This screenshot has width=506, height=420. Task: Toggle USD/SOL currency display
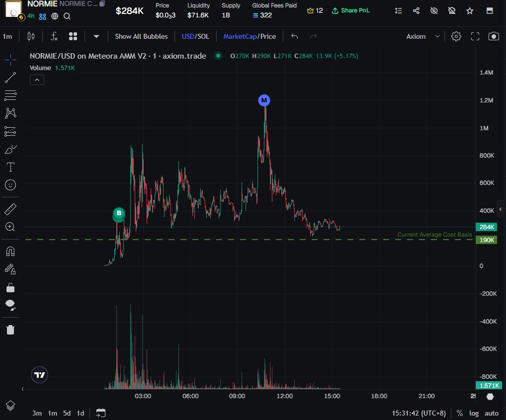[x=195, y=36]
